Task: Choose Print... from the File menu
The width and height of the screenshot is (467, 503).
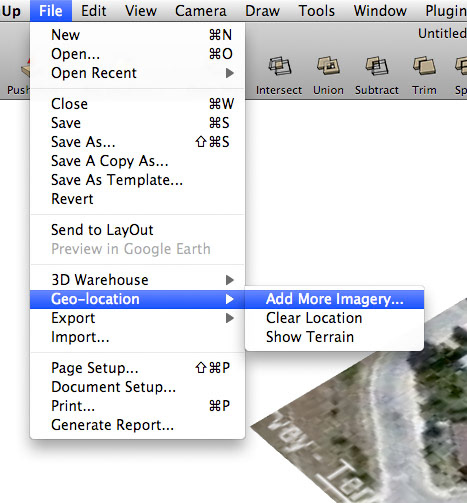Action: point(138,406)
